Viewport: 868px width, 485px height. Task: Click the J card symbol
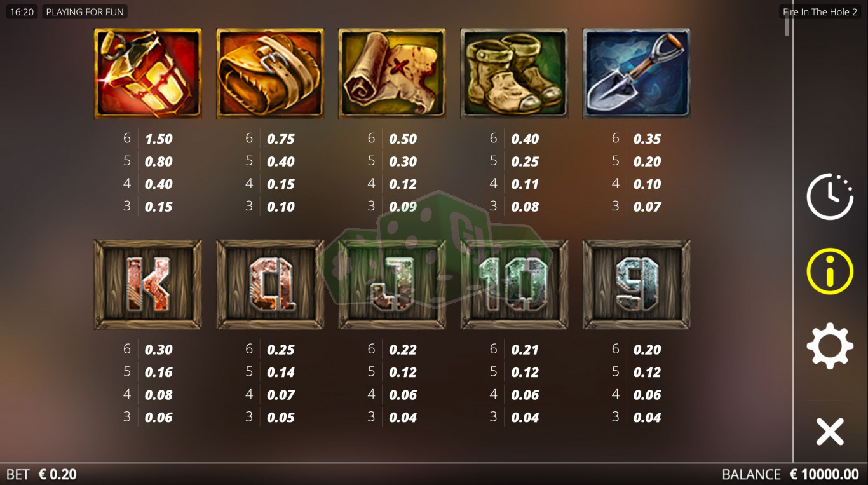coord(392,284)
